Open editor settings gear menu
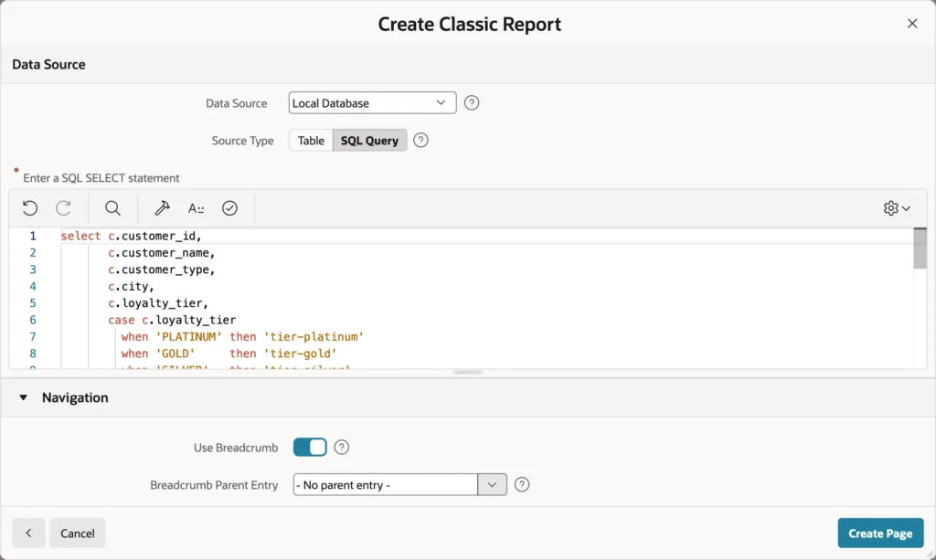Viewport: 936px width, 560px height. pos(897,208)
